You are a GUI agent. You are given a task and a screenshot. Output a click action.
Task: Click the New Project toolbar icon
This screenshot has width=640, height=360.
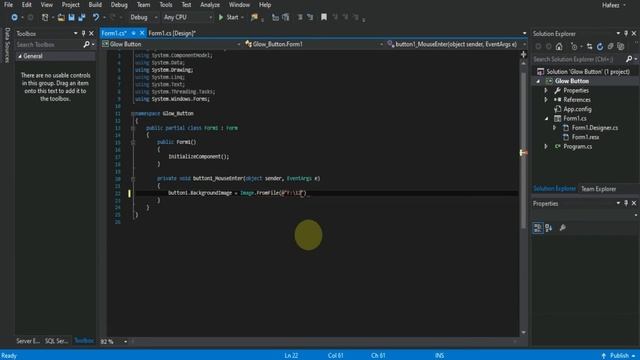[45, 17]
